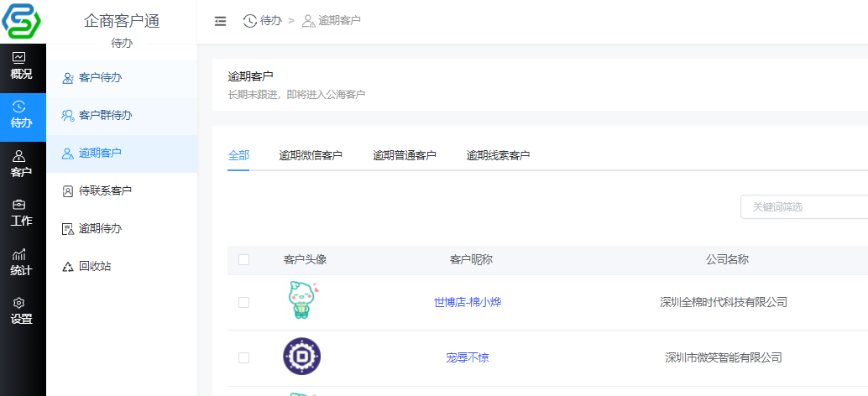Screen dimensions: 868x396
Task: Click the 回收站 recycle icon
Action: [67, 267]
